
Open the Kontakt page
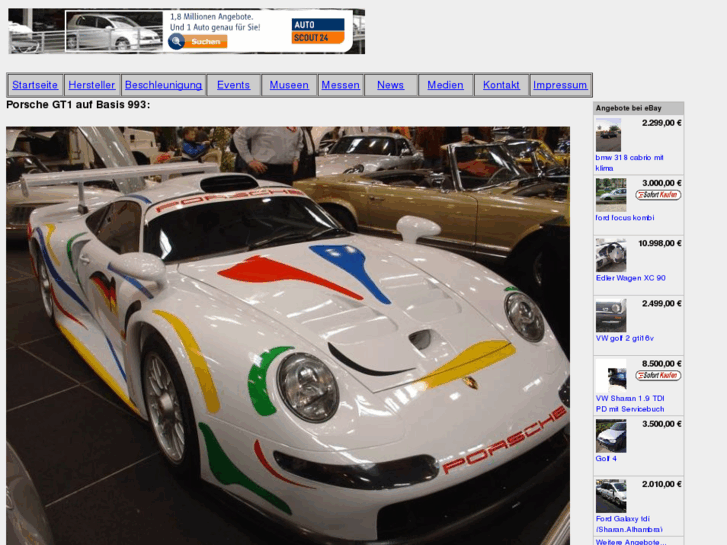tap(501, 85)
